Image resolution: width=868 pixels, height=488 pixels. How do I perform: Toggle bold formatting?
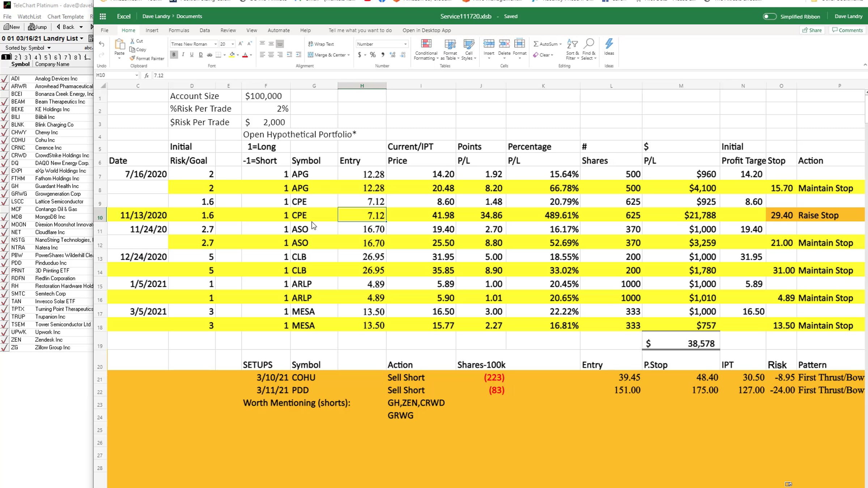pyautogui.click(x=174, y=55)
